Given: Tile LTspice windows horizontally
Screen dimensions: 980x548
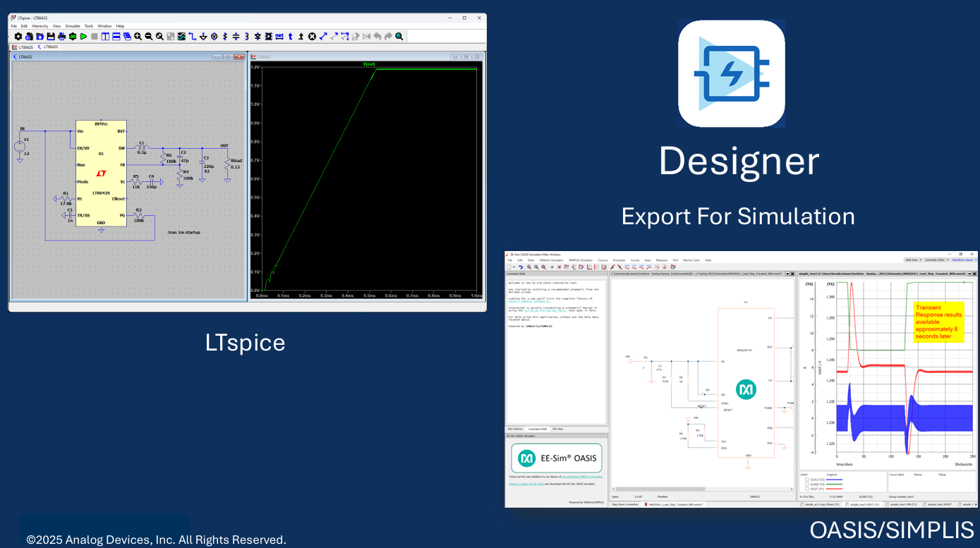Looking at the screenshot, I should pos(116,36).
